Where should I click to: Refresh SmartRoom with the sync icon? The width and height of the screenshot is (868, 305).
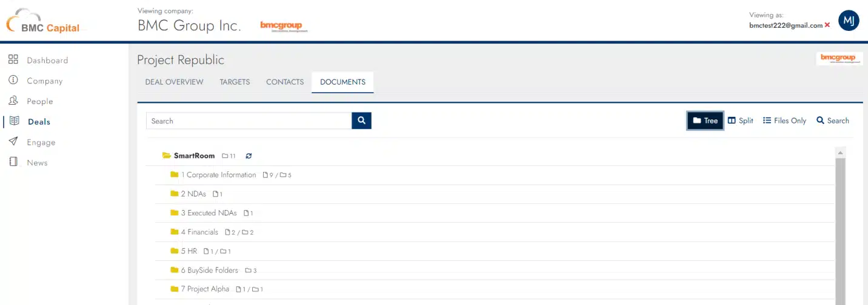point(249,156)
